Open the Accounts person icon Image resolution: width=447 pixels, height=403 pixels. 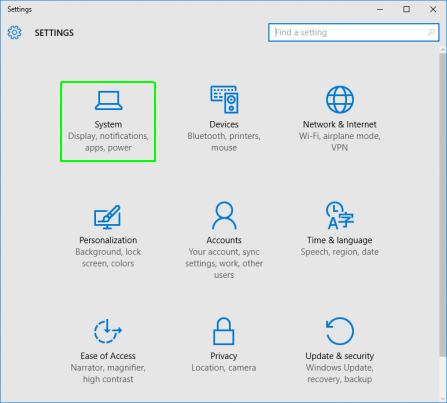tap(224, 215)
